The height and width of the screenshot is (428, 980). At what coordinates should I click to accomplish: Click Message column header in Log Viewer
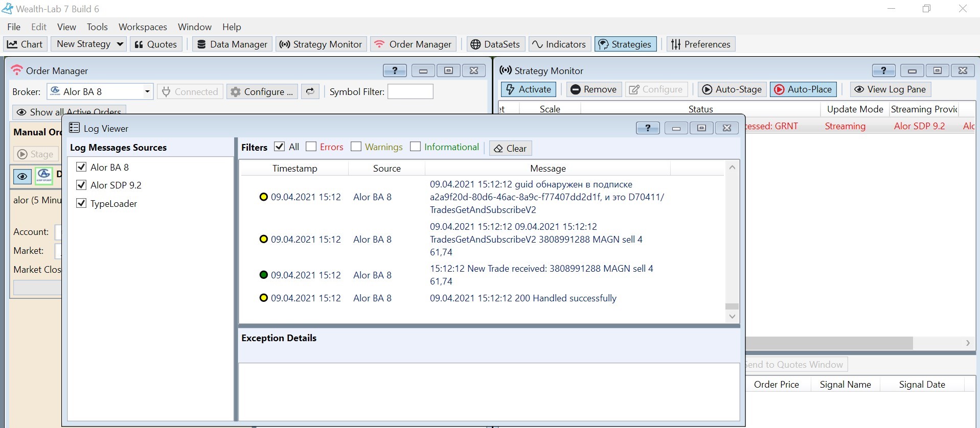(x=548, y=169)
